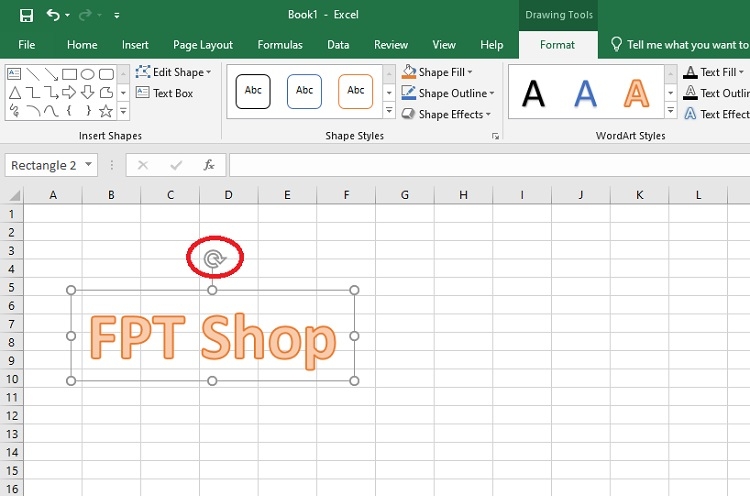Screen dimensions: 750x496
Task: Select the straight Line shape
Action: tap(33, 74)
